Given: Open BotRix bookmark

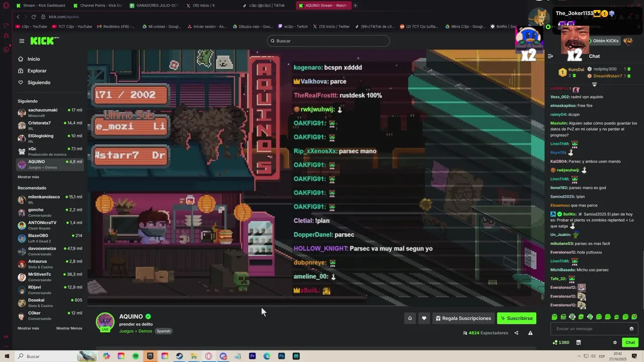Looking at the screenshot, I should tap(503, 27).
